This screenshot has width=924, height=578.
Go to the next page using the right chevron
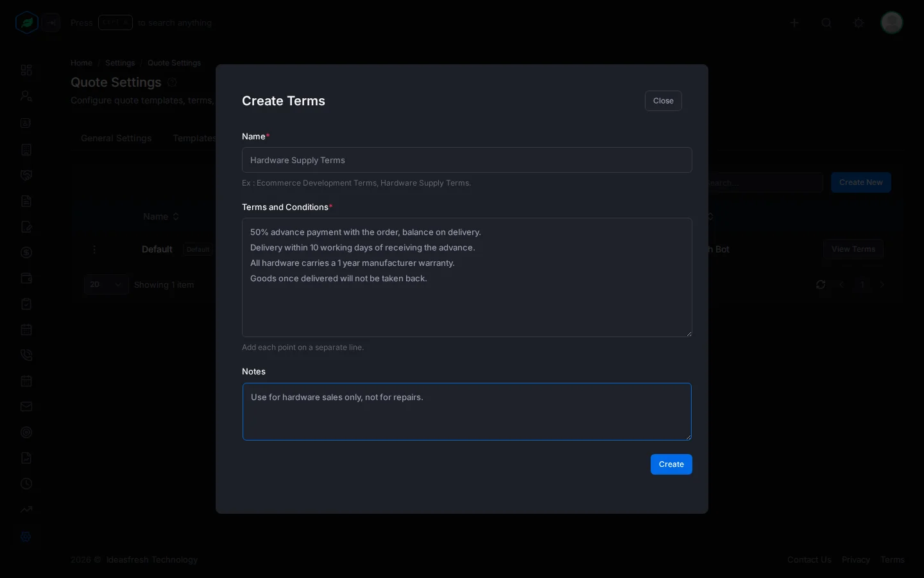click(882, 285)
